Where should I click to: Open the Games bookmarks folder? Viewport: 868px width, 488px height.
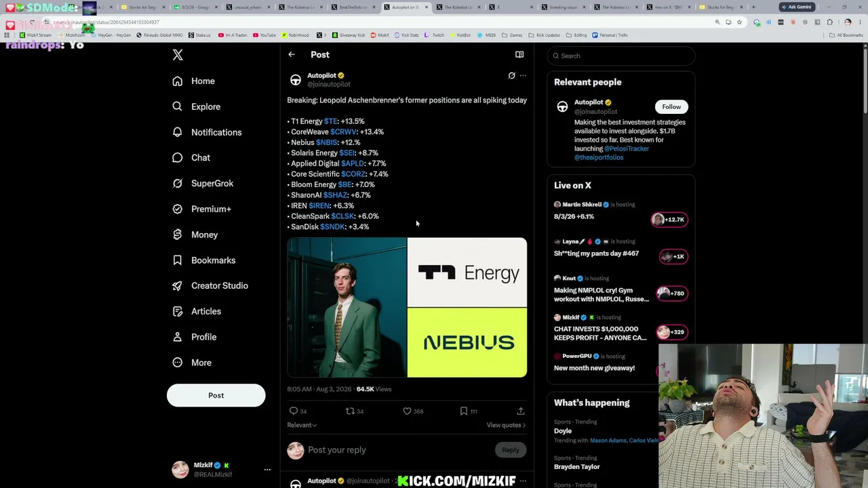coord(513,35)
